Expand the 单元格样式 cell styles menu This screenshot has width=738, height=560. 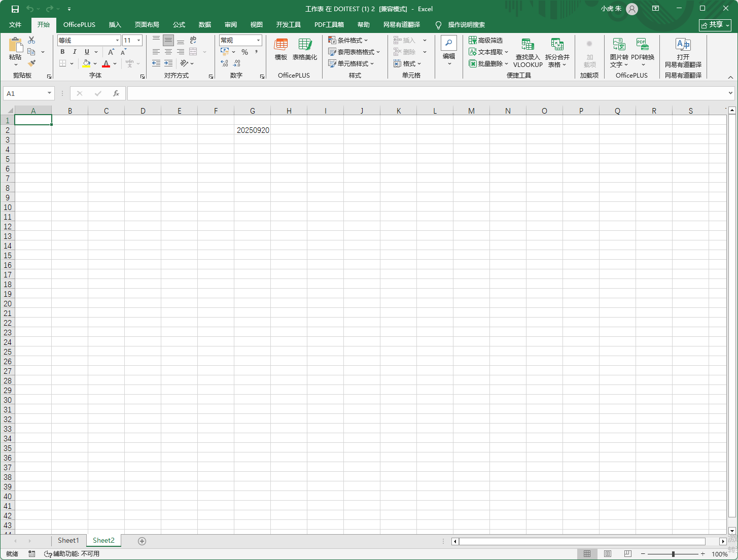click(x=351, y=63)
